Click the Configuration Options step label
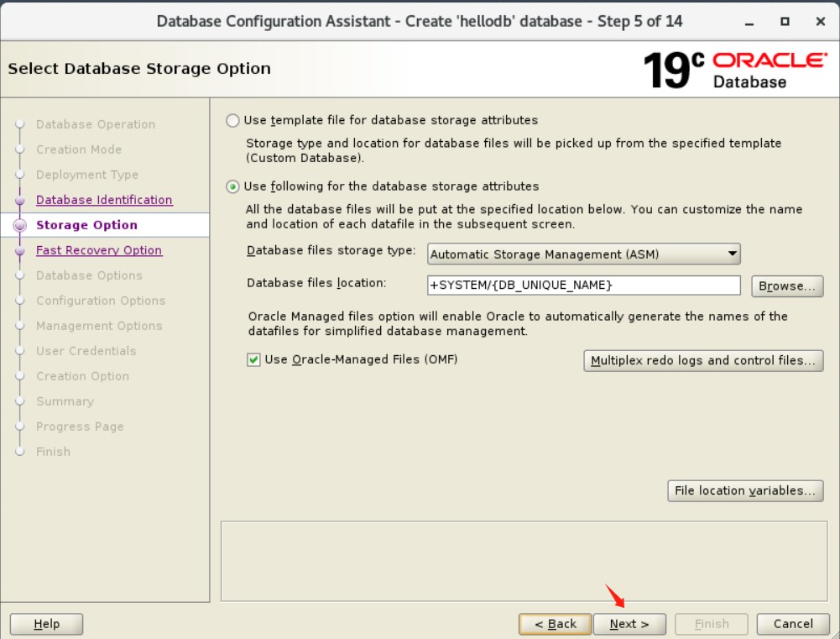Viewport: 840px width, 639px height. click(x=101, y=301)
